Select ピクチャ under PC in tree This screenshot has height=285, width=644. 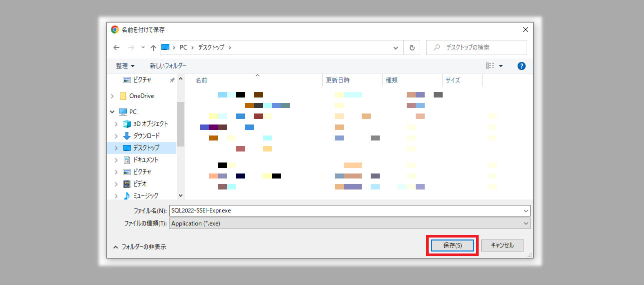coord(142,172)
